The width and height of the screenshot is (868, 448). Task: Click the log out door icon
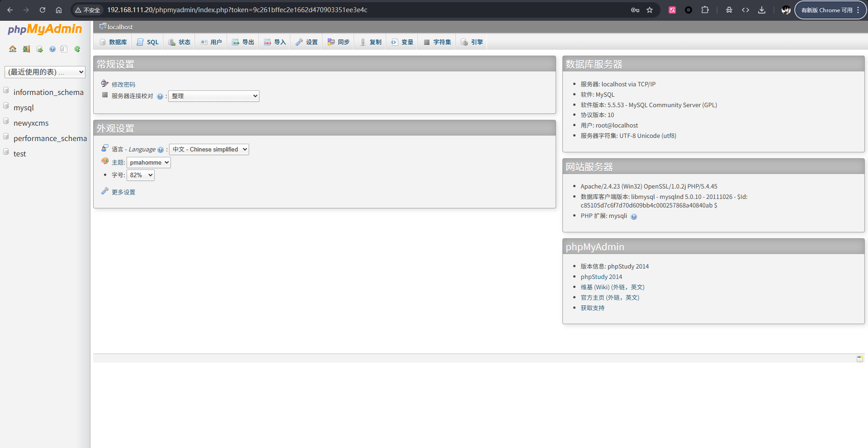tap(26, 49)
